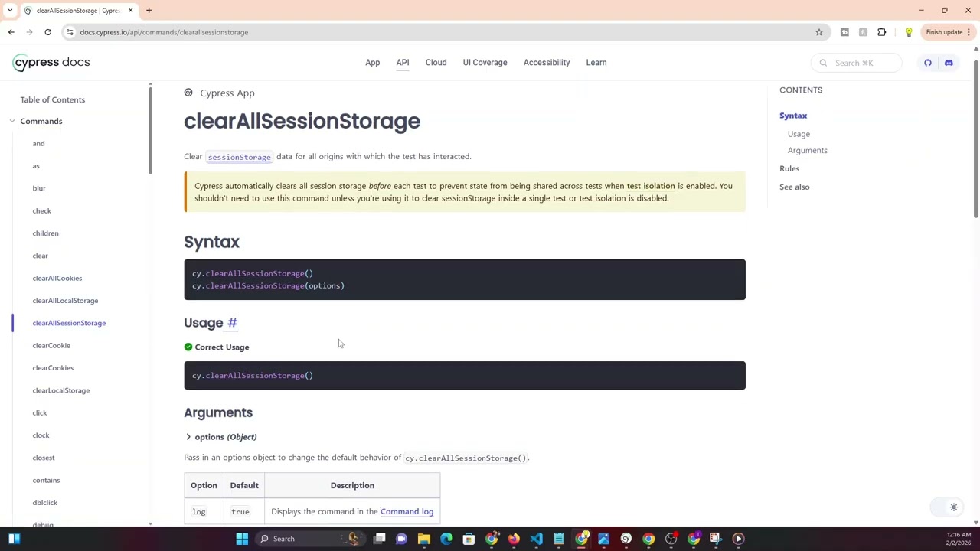Click the docs Search ⌘K field
The image size is (980, 551).
(x=856, y=63)
